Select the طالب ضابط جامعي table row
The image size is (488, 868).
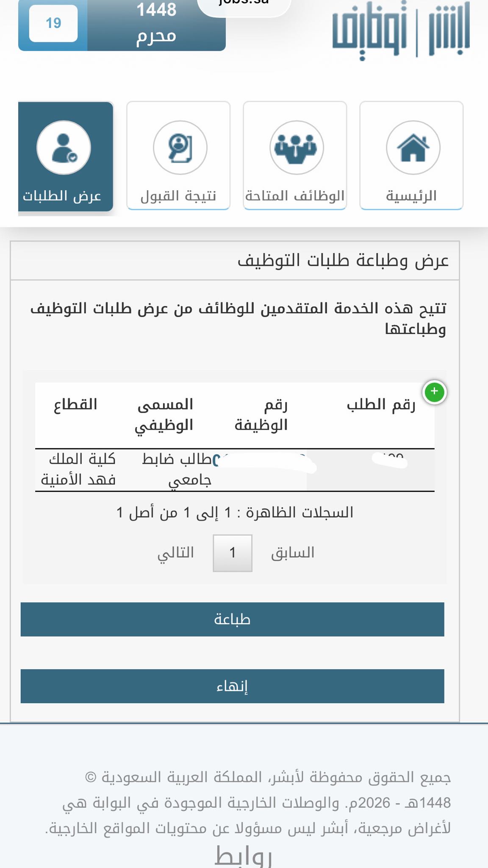click(235, 470)
